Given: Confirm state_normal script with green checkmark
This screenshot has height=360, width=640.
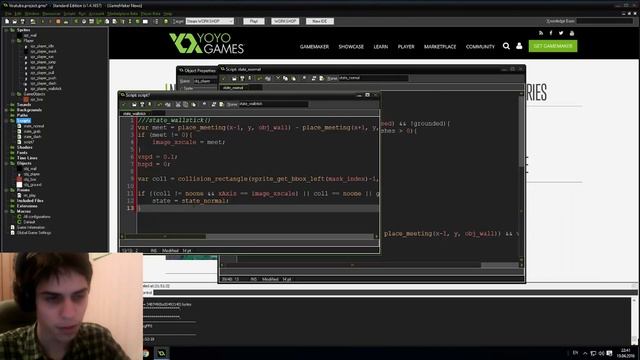Looking at the screenshot, I should pyautogui.click(x=224, y=78).
